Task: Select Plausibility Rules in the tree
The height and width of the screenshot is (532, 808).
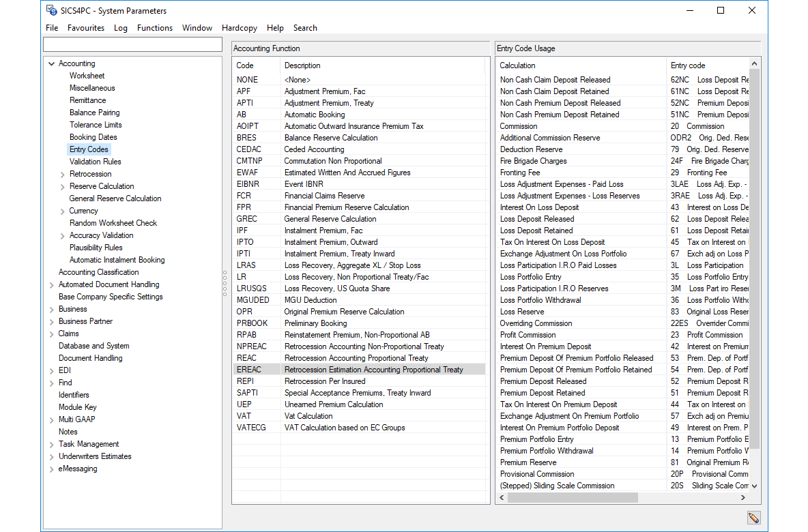Action: [96, 247]
